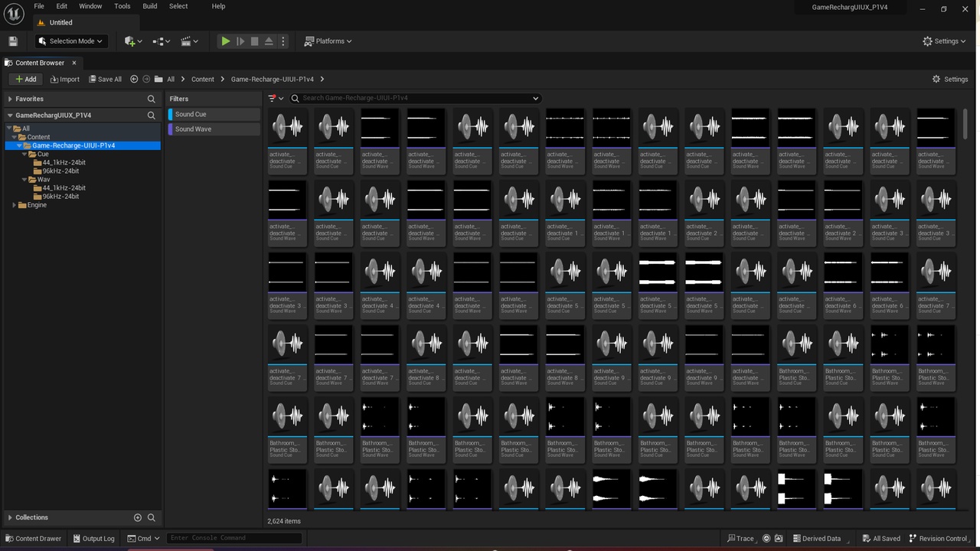Open the Revision Control menu
980x551 pixels.
pyautogui.click(x=939, y=538)
